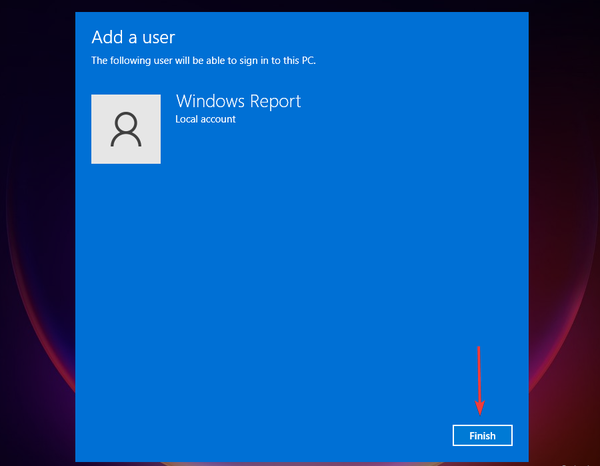Click the word Local under the username

pyautogui.click(x=187, y=119)
